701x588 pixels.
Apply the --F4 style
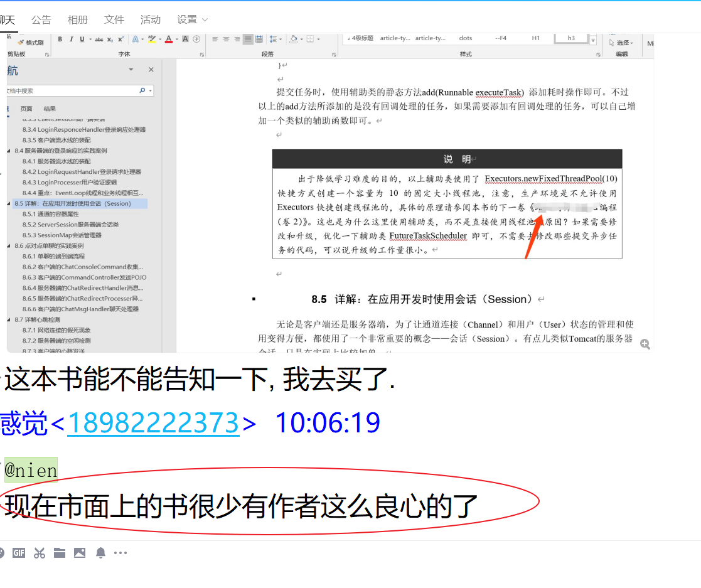[501, 38]
